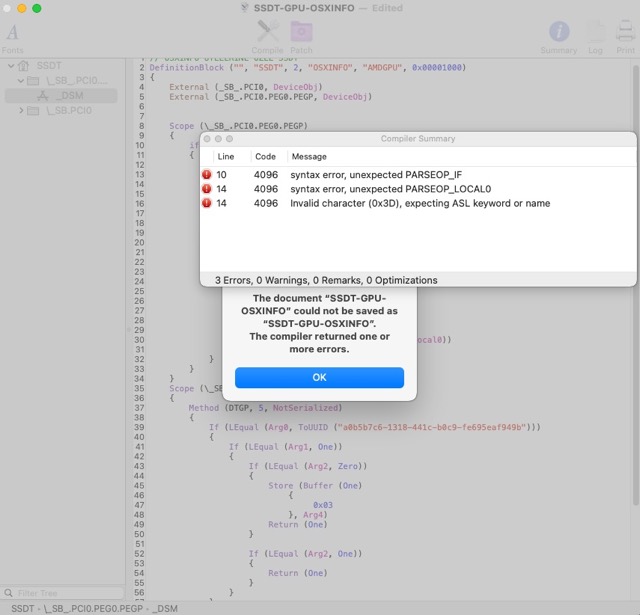This screenshot has height=615, width=640.
Task: Expand the second \_SB.PCI0 tree folder
Action: 22,110
